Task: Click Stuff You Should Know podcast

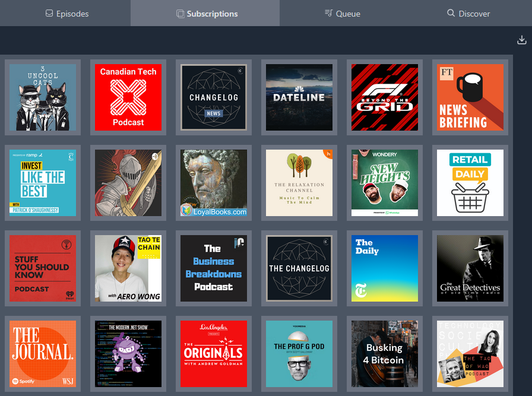Action: coord(43,268)
